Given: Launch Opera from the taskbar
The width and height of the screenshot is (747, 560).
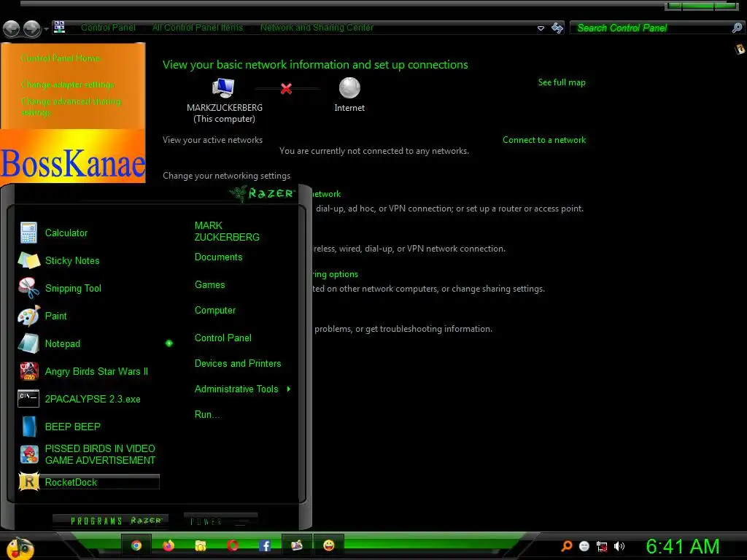Looking at the screenshot, I should 233,545.
